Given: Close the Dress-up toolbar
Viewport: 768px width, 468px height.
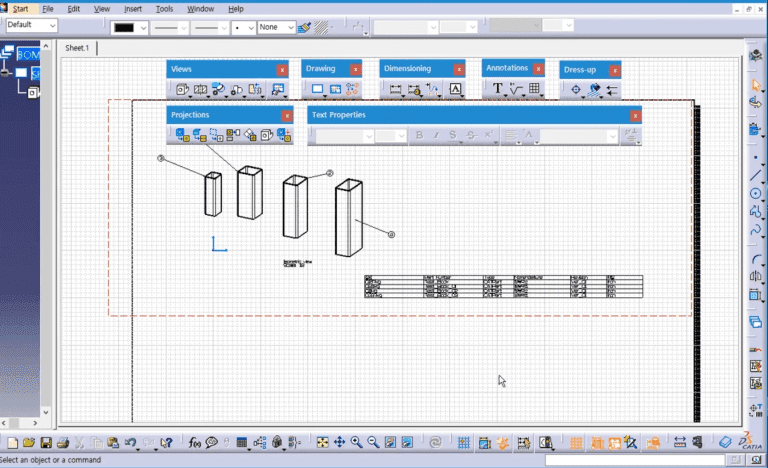Looking at the screenshot, I should click(615, 70).
